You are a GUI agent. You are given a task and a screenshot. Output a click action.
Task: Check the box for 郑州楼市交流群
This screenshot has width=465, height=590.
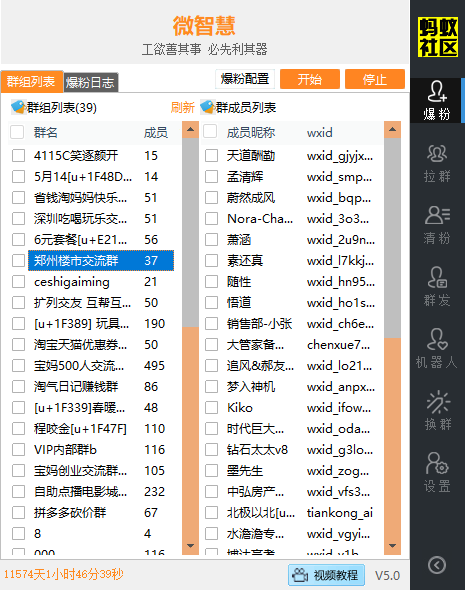pos(18,260)
